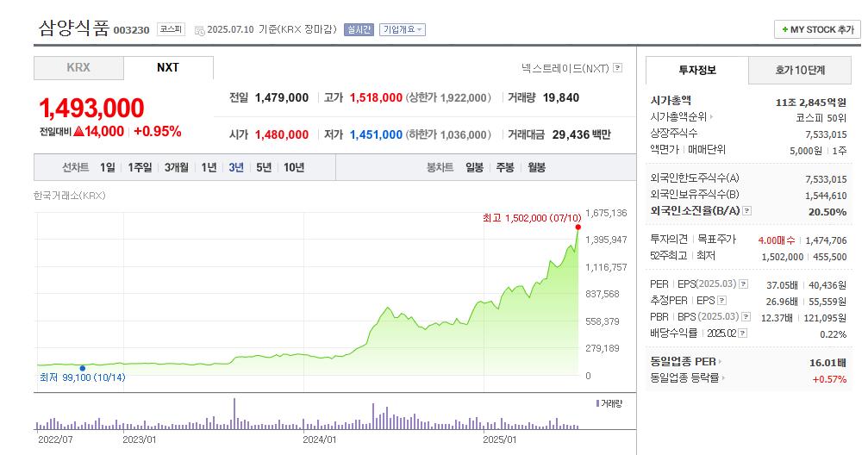Click the 전일 value 1,479,000
Screen dimensions: 868x455
[x=282, y=97]
